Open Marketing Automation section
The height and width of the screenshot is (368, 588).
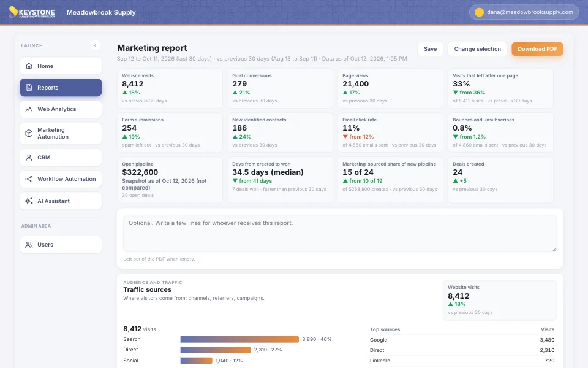click(x=61, y=133)
